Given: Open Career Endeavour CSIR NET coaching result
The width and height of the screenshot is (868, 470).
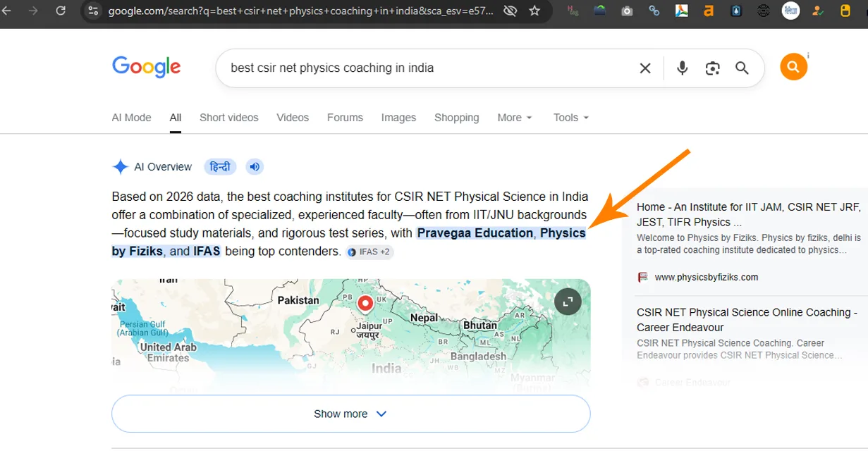Looking at the screenshot, I should click(747, 320).
